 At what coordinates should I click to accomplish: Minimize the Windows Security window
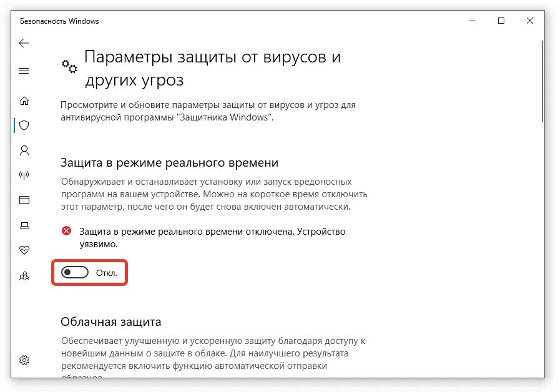[x=472, y=21]
